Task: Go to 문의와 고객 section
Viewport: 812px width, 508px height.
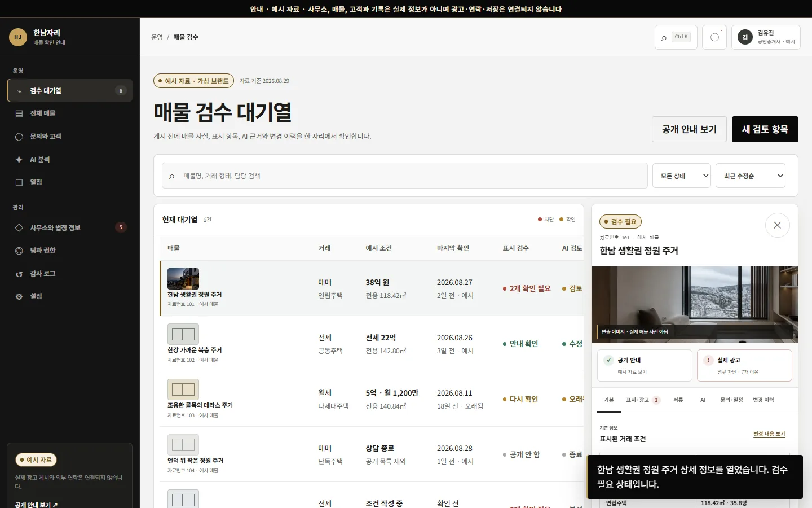Action: [x=70, y=137]
